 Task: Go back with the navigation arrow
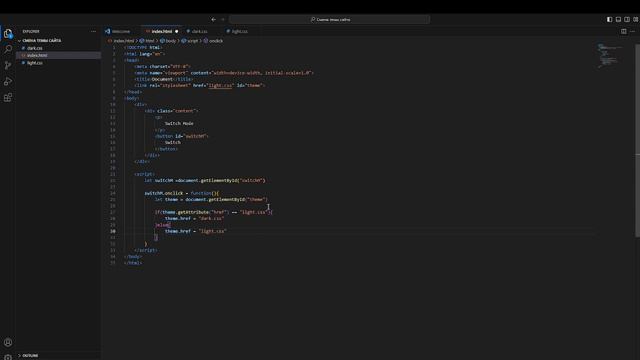pyautogui.click(x=213, y=19)
